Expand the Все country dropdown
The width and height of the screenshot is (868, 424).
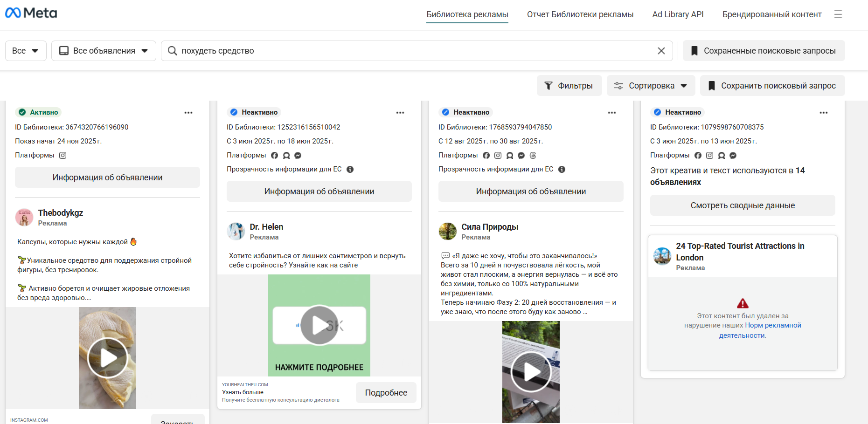(x=26, y=51)
